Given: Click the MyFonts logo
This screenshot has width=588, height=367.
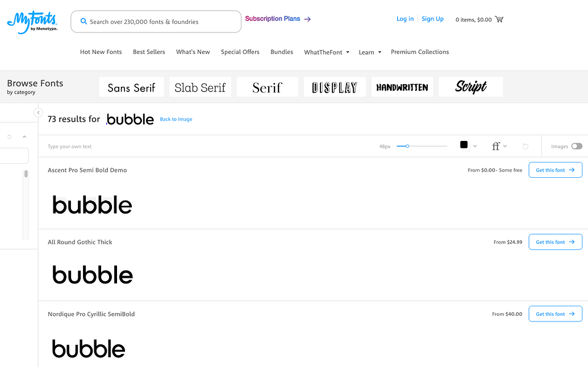Looking at the screenshot, I should pyautogui.click(x=32, y=20).
